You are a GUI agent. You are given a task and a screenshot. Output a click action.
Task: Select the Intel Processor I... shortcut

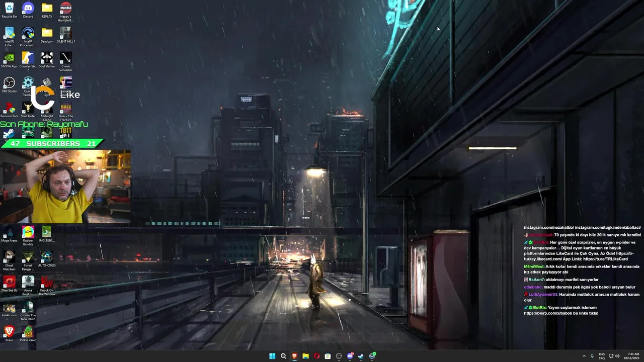click(x=28, y=37)
